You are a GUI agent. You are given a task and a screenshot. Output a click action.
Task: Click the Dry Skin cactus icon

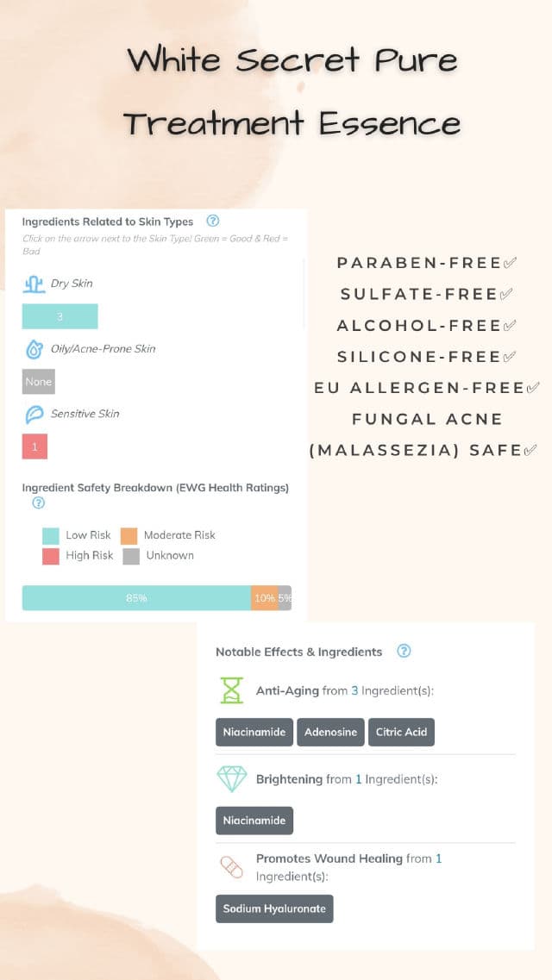(34, 284)
